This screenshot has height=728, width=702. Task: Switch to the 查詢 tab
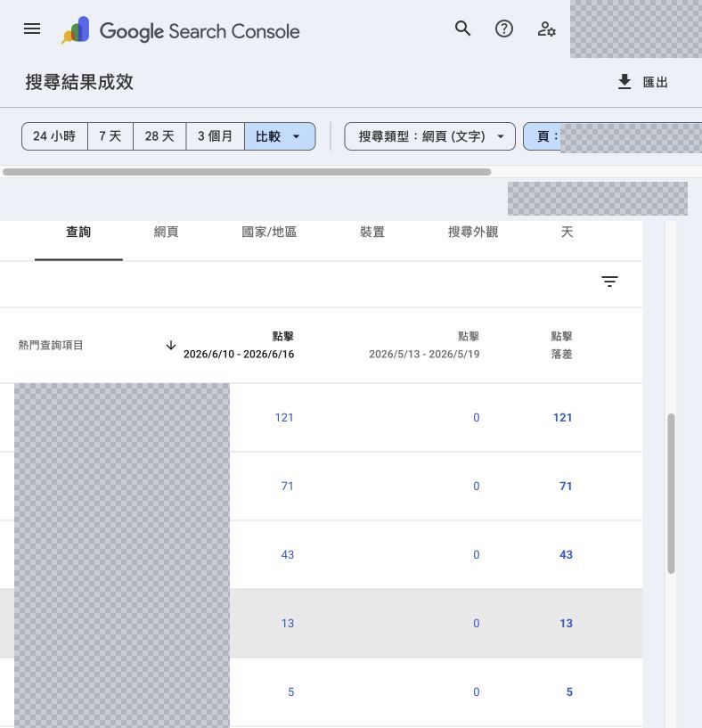(x=78, y=232)
